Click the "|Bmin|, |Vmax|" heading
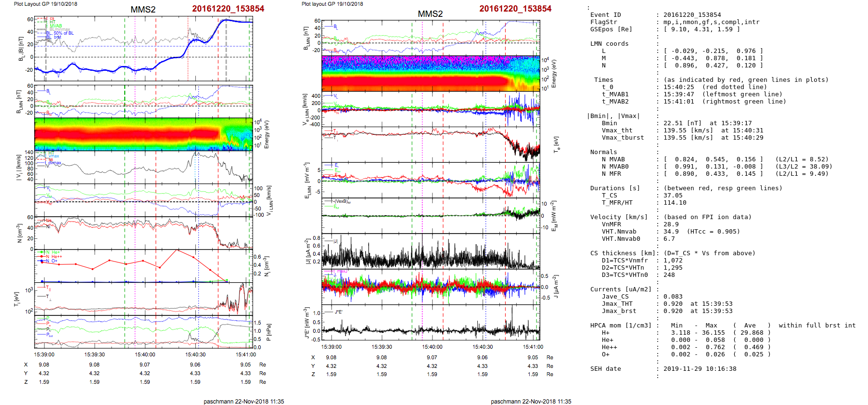 613,116
